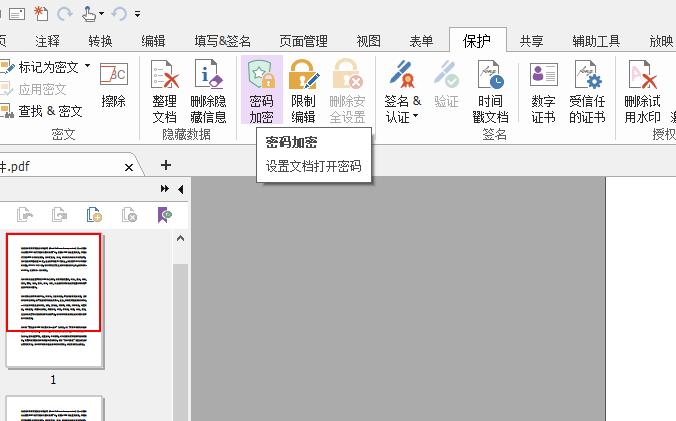Select the 整理文档 sanitize document tool

(164, 90)
